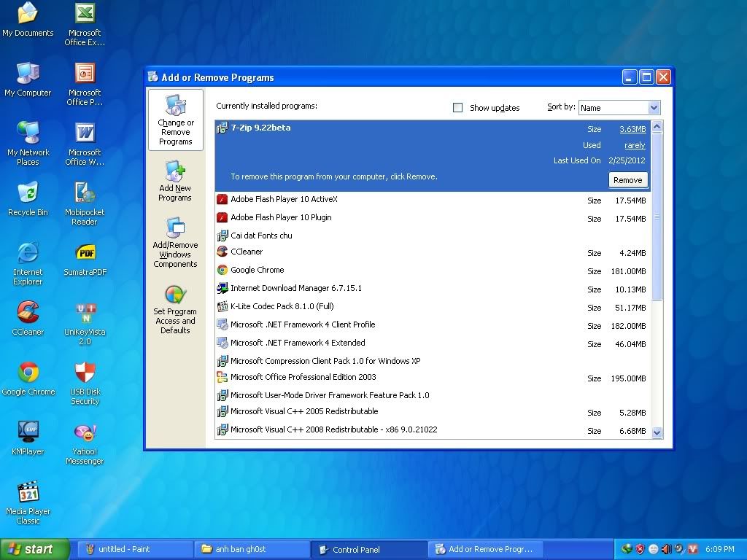Click the Start button

coord(35,549)
